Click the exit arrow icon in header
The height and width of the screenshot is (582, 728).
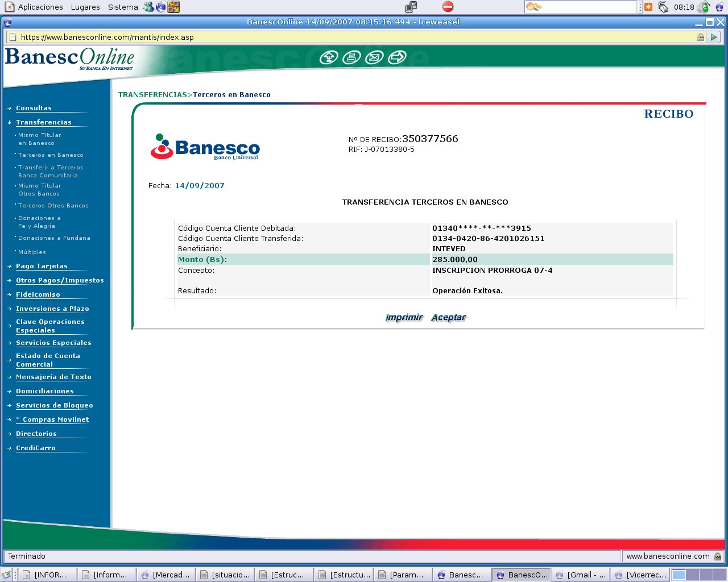pos(397,57)
